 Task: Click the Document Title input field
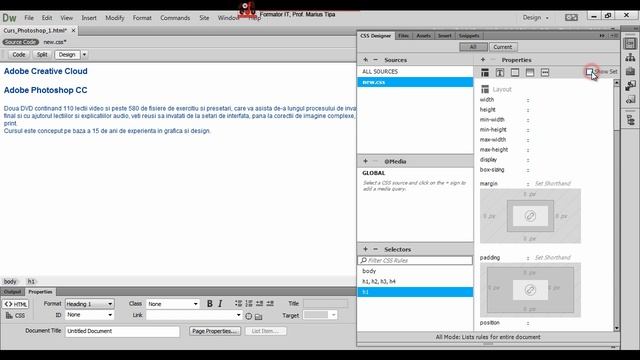pyautogui.click(x=122, y=331)
